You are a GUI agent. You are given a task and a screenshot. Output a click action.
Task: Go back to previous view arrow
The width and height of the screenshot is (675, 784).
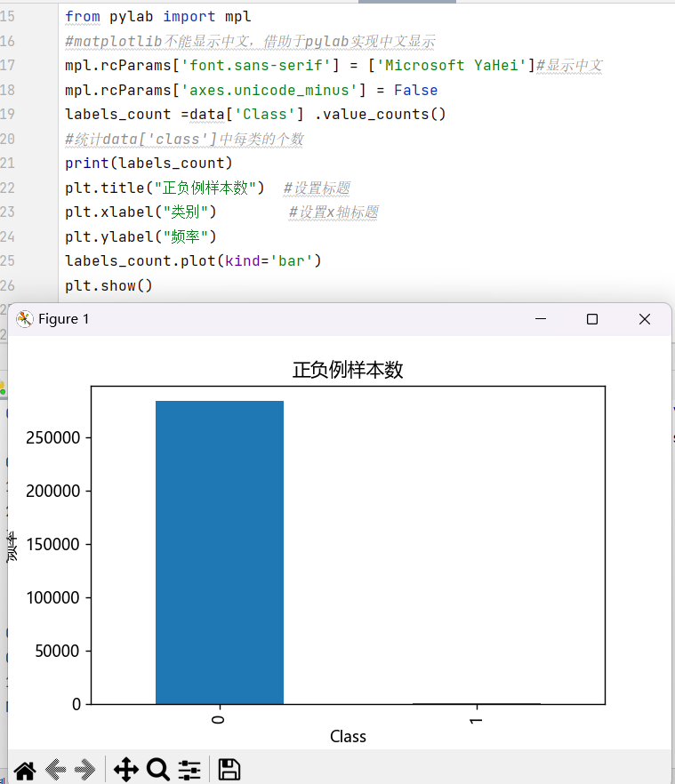(x=55, y=770)
